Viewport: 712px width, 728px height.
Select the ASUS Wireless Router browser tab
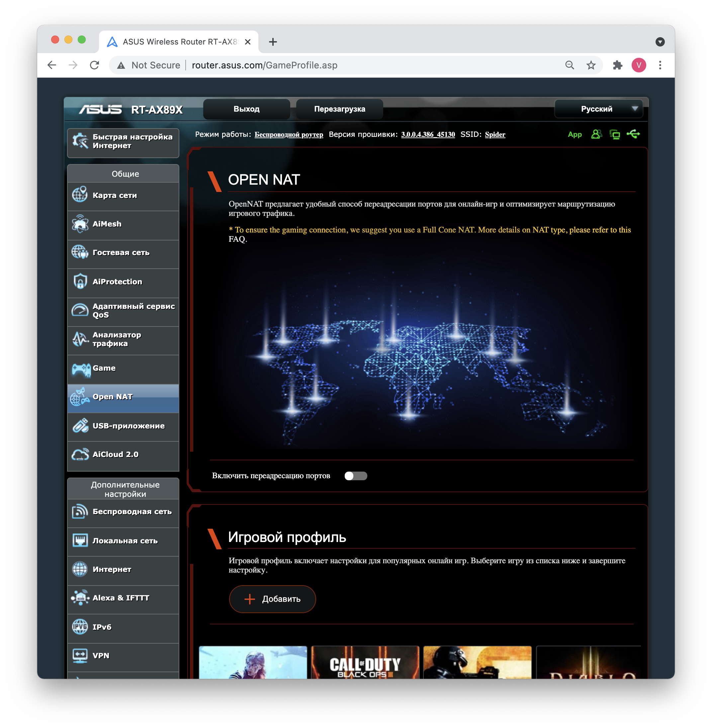click(179, 42)
